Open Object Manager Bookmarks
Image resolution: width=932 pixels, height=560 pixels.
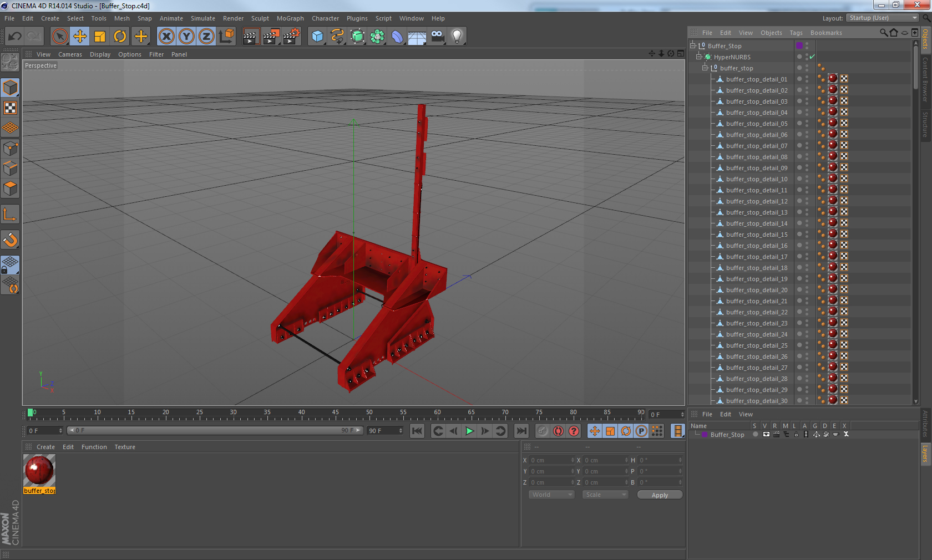coord(826,33)
